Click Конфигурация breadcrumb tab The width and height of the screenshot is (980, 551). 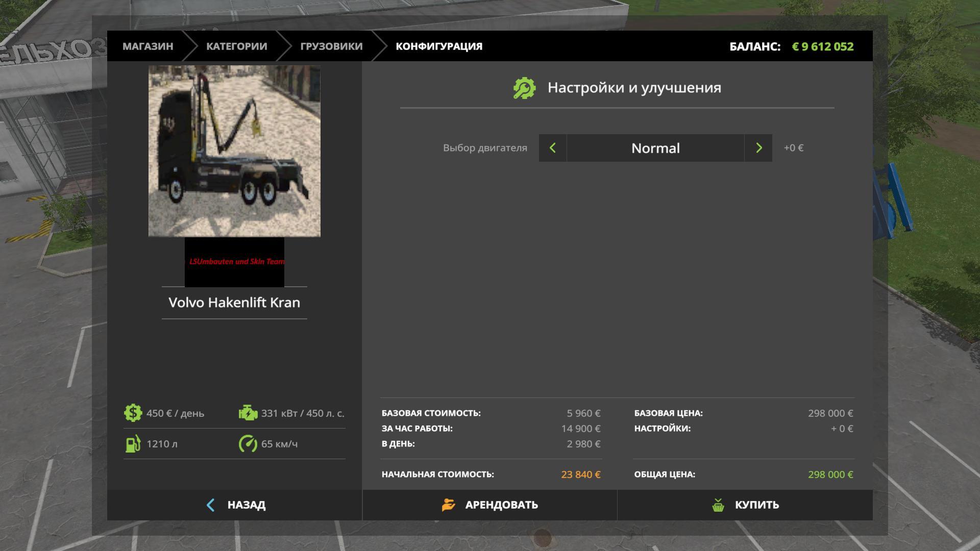click(x=438, y=46)
